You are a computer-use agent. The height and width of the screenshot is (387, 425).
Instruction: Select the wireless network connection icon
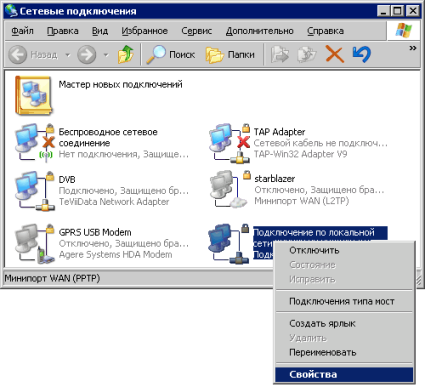point(35,142)
